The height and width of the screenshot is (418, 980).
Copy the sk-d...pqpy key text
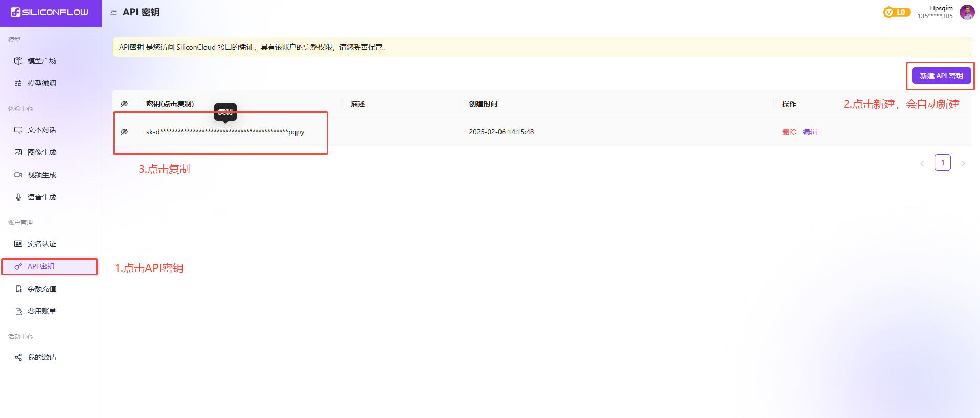click(x=225, y=132)
